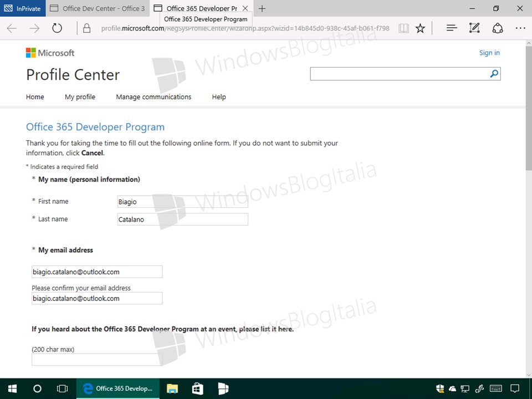Open Manage communications menu item
Viewport: 532px width, 399px height.
[x=154, y=96]
